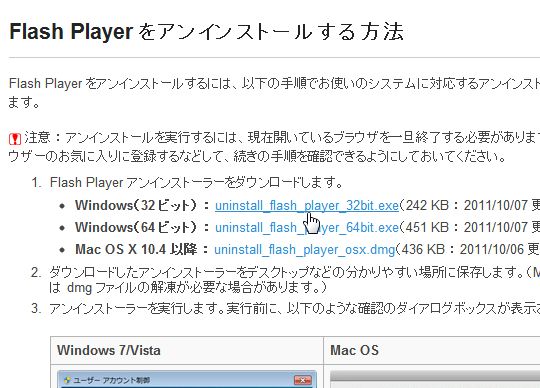Click the 注意 warning paragraph text
The height and width of the screenshot is (388, 540).
tap(274, 147)
